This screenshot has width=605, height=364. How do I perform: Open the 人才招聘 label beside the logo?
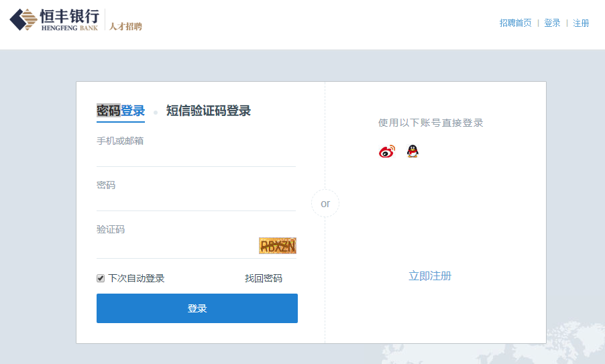126,27
